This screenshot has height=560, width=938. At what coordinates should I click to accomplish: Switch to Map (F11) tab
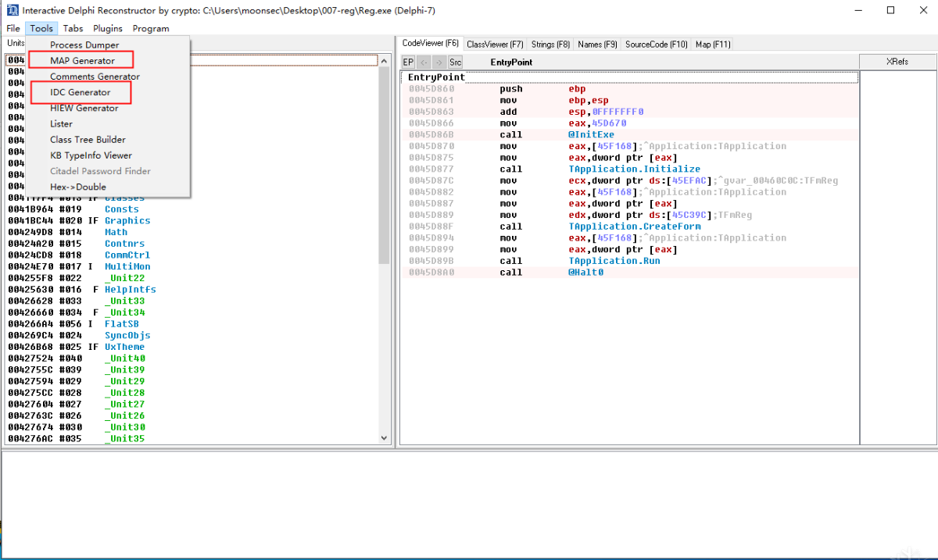pyautogui.click(x=713, y=45)
